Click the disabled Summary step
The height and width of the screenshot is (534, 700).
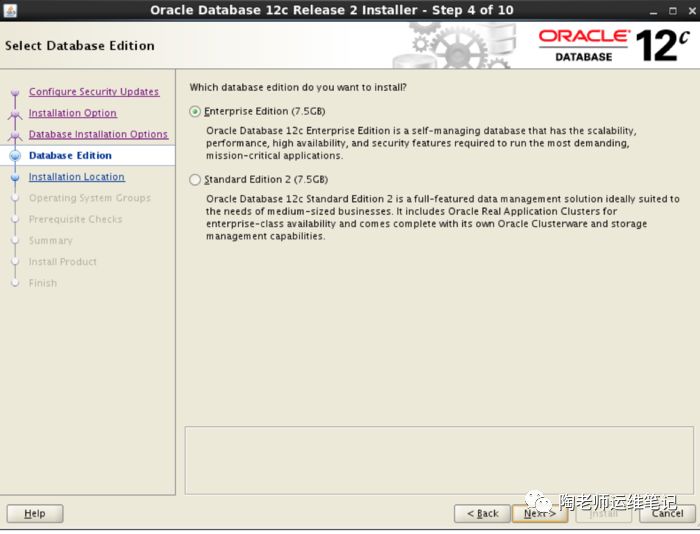(x=50, y=241)
